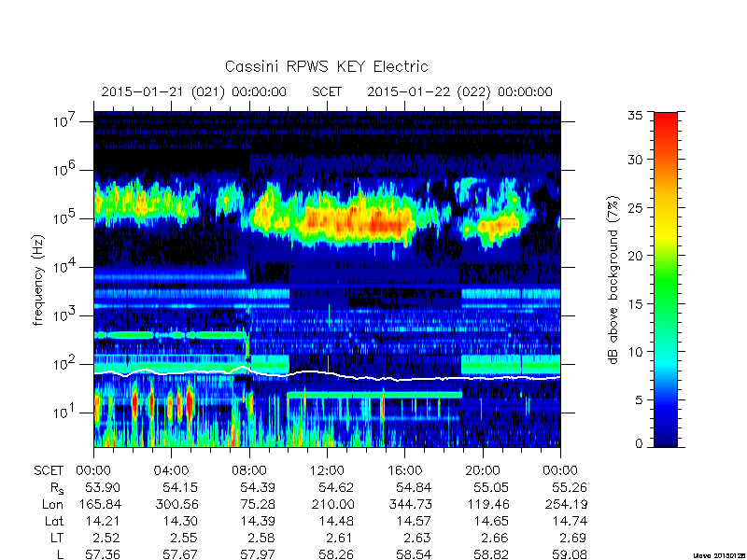Click the Lat row label
Viewport: 747px width, 560px height.
tap(54, 521)
